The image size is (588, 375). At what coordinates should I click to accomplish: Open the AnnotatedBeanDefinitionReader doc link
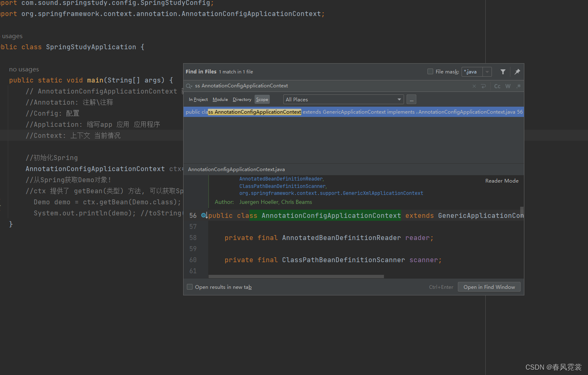281,179
